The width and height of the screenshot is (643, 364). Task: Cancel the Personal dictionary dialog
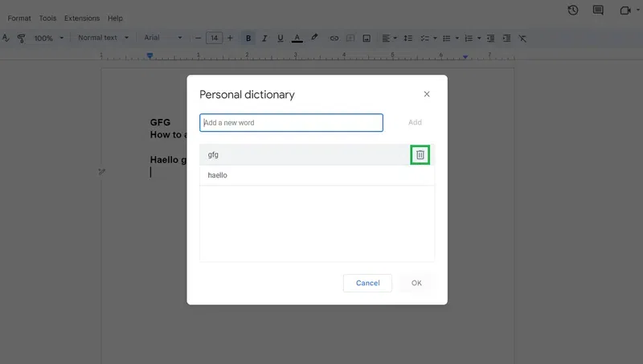tap(367, 283)
